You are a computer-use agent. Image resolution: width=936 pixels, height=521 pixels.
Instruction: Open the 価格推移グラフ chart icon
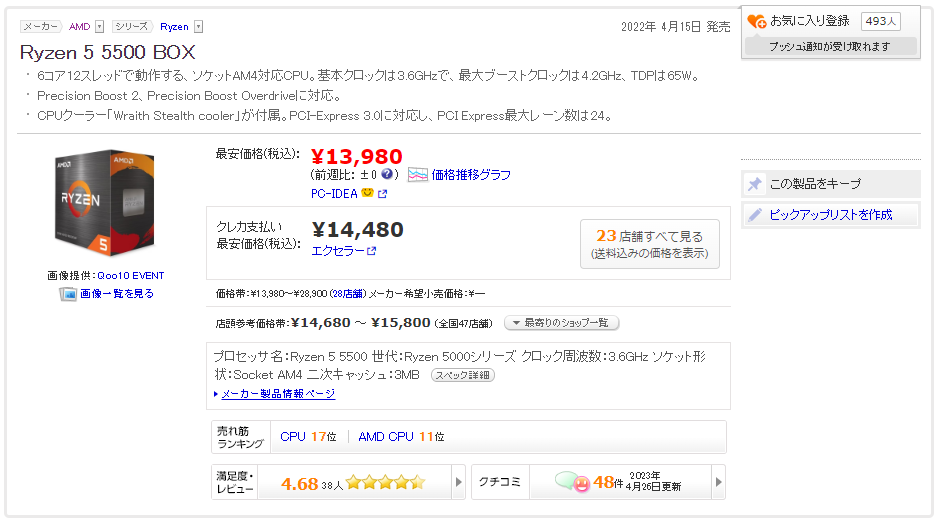417,175
